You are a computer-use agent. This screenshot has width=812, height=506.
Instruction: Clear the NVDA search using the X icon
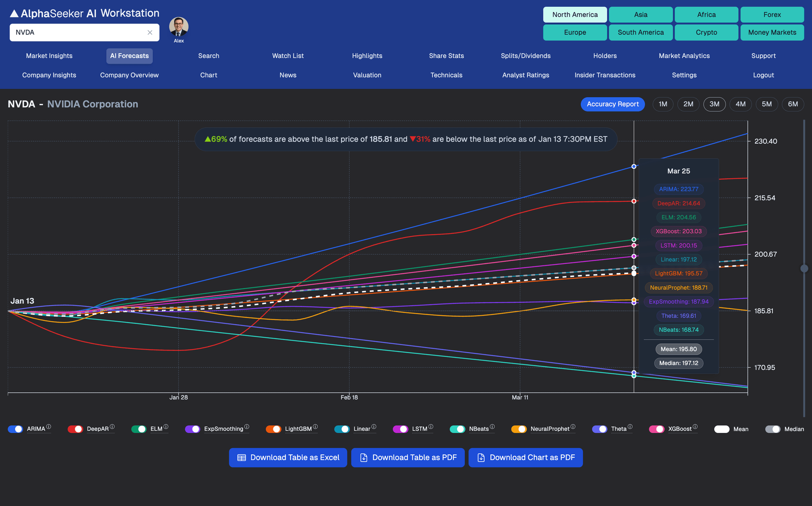[x=150, y=32]
